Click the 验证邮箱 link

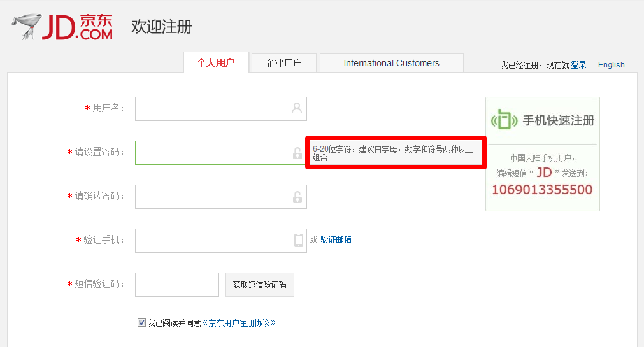[336, 240]
